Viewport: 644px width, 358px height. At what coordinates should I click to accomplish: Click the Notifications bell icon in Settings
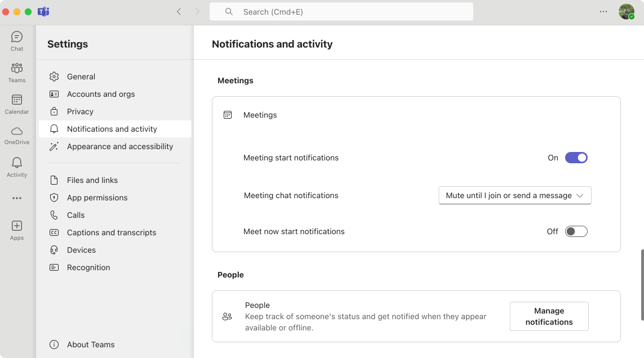tap(54, 129)
